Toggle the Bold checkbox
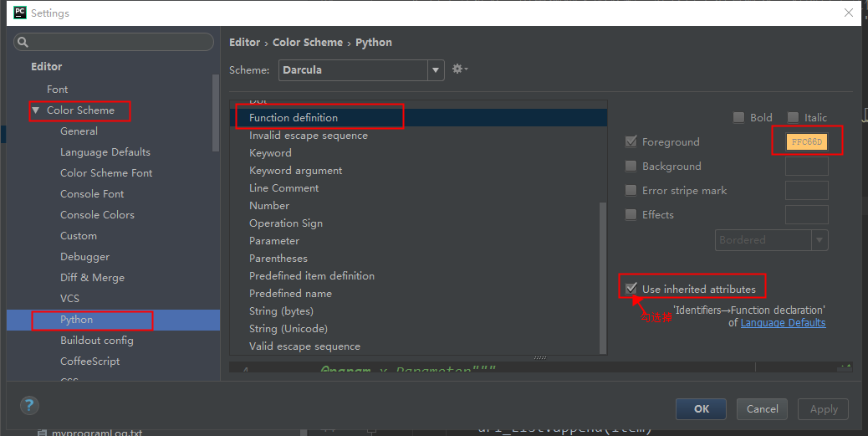Viewport: 868px width, 436px height. tap(738, 117)
